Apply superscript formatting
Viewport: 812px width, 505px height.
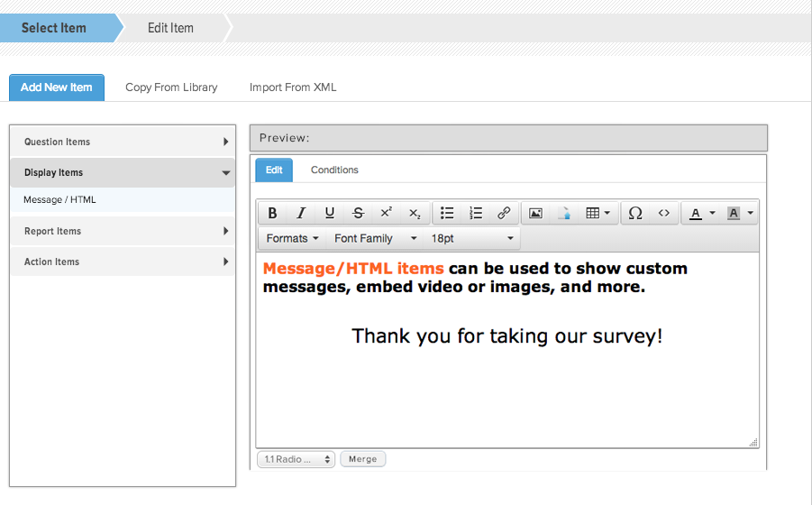pyautogui.click(x=387, y=213)
